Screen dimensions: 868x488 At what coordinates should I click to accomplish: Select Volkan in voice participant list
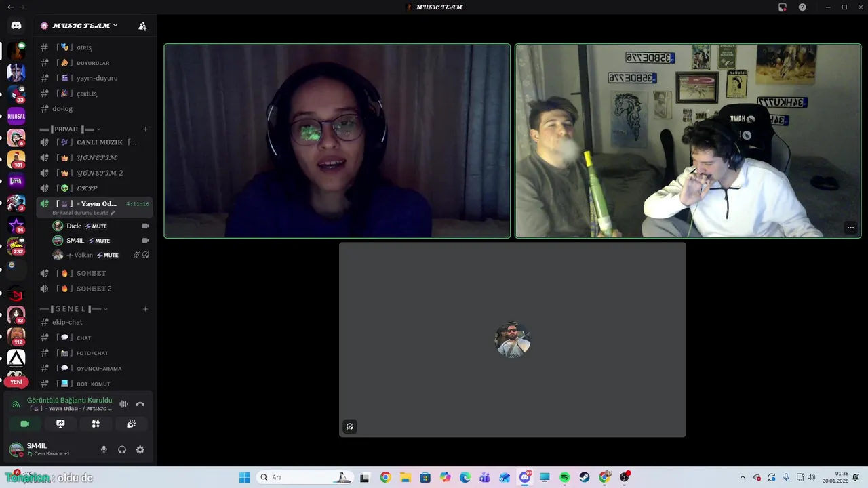(101, 255)
